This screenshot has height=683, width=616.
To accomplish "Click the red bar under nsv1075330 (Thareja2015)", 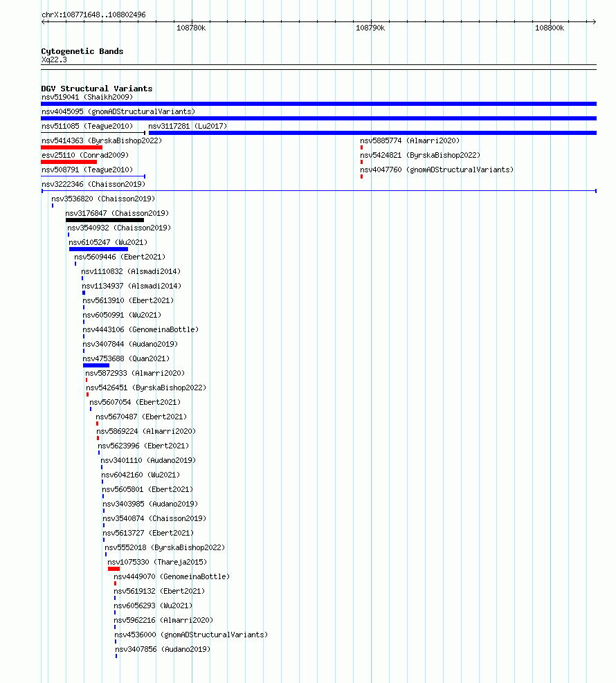I will pyautogui.click(x=114, y=569).
